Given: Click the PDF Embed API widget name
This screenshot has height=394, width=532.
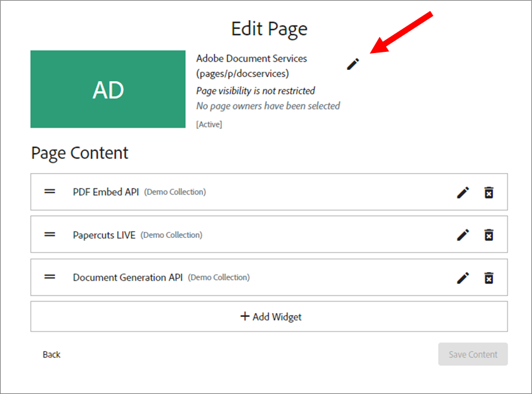Looking at the screenshot, I should (106, 192).
